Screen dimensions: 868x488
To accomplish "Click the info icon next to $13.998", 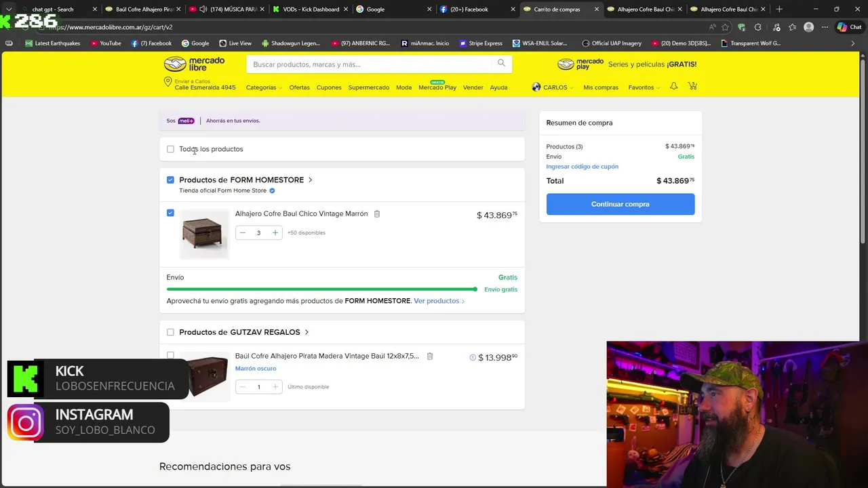I will tap(473, 357).
